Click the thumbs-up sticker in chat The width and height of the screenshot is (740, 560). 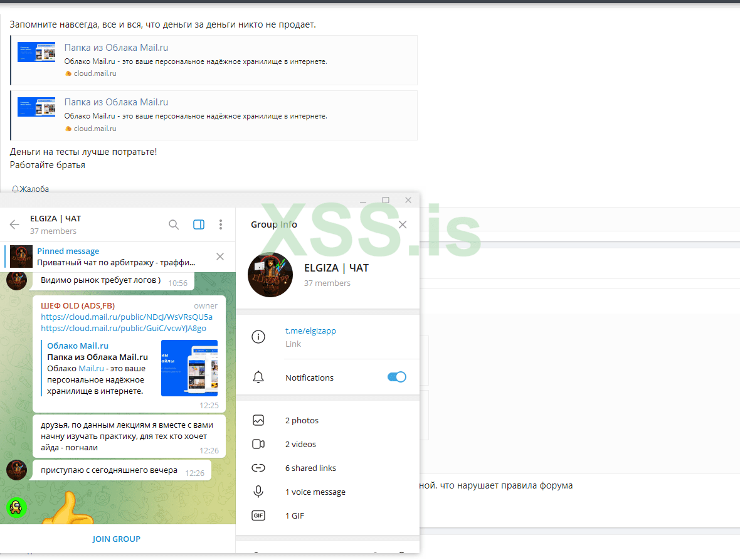(x=68, y=509)
